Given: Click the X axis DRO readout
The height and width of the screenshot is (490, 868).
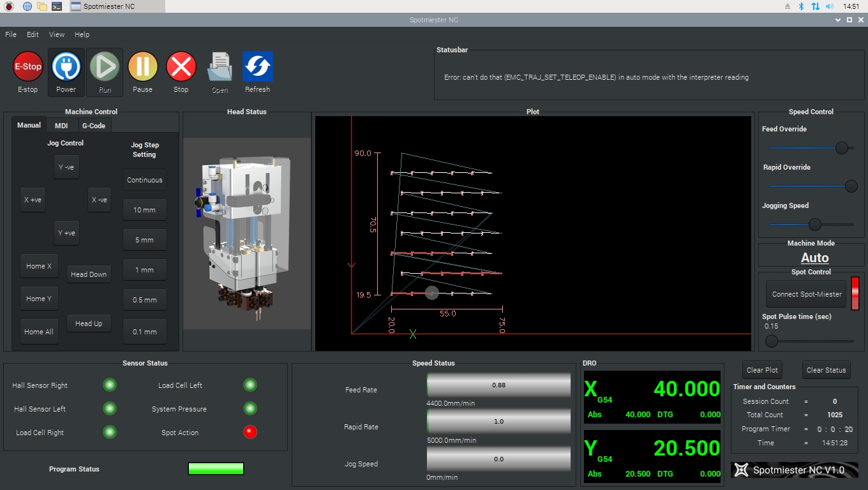Looking at the screenshot, I should click(x=652, y=397).
